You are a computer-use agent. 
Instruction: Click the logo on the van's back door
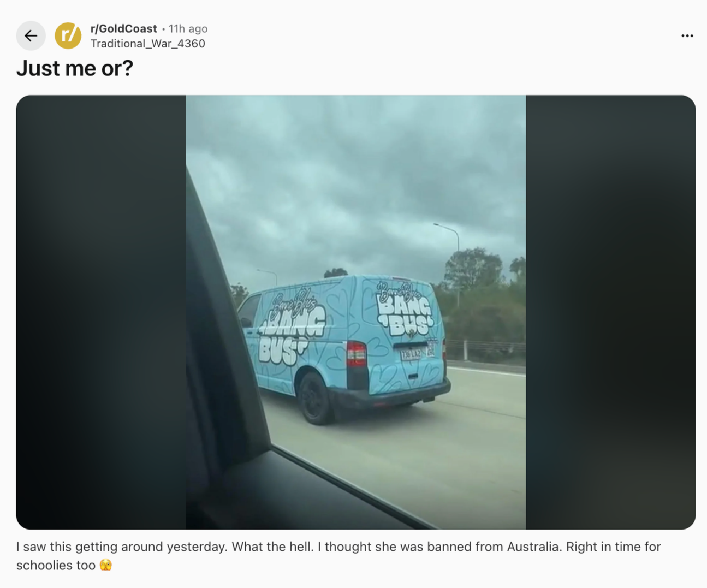click(405, 310)
